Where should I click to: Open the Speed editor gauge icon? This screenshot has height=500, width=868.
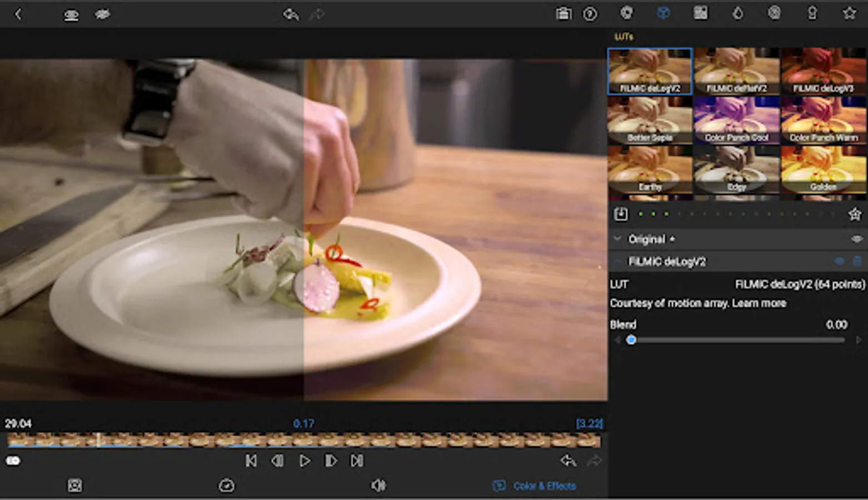tap(226, 486)
